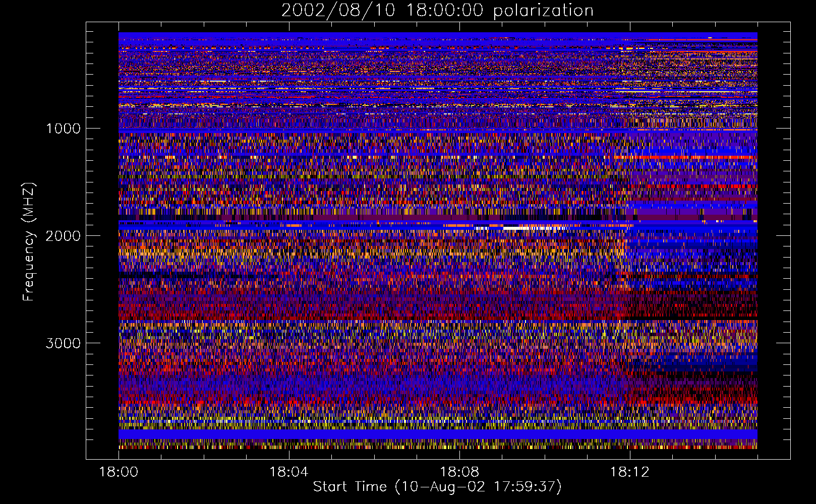
Task: Click the solid blue band at spectrogram bottom
Action: pyautogui.click(x=438, y=434)
